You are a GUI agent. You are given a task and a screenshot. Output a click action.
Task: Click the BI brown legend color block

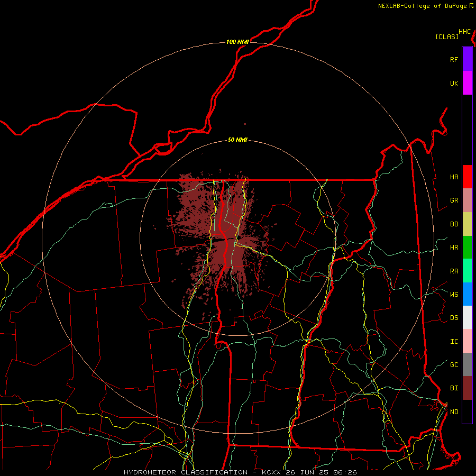tap(467, 388)
